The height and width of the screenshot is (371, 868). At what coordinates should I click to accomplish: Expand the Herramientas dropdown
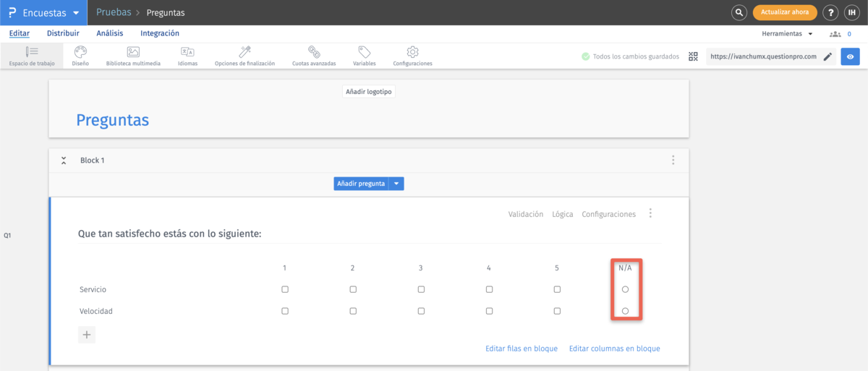(787, 34)
